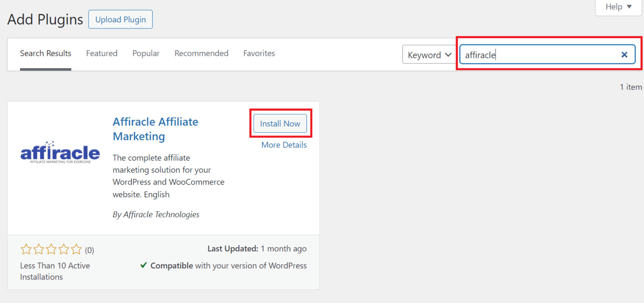Switch to the Featured tab
This screenshot has width=644, height=303.
click(x=102, y=53)
